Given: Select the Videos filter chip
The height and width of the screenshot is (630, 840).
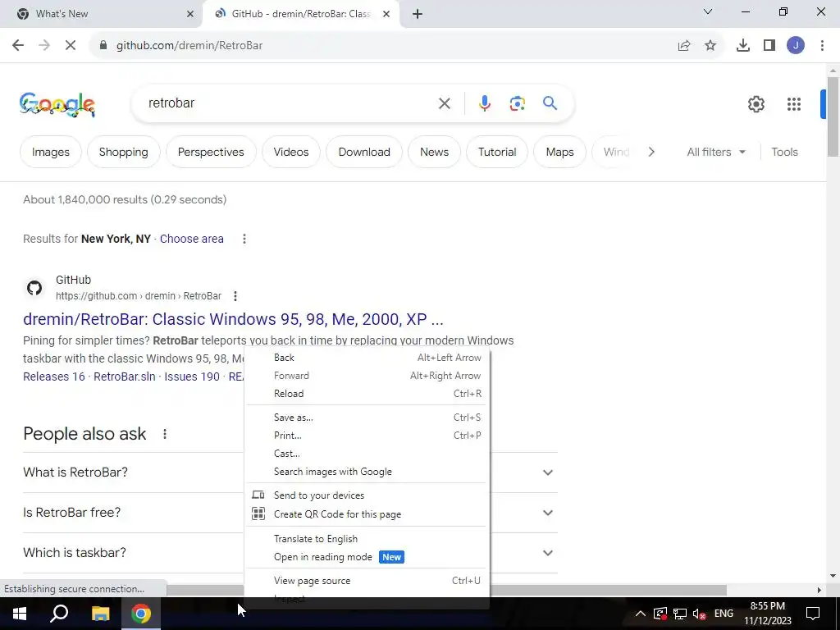Looking at the screenshot, I should click(291, 152).
